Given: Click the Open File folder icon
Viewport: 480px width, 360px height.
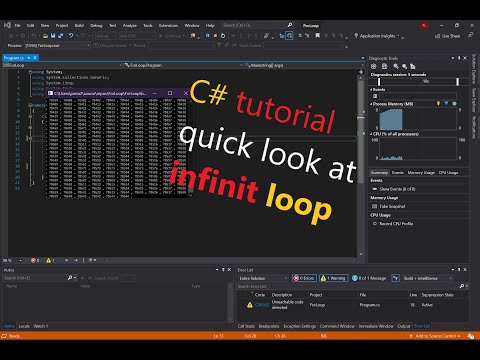Looking at the screenshot, I should pos(45,36).
